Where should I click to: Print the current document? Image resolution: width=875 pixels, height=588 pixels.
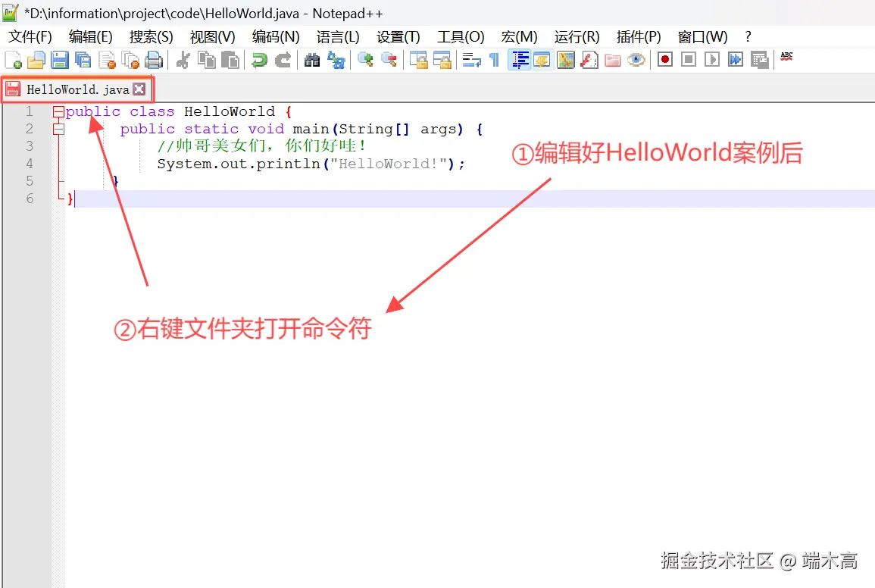point(154,59)
